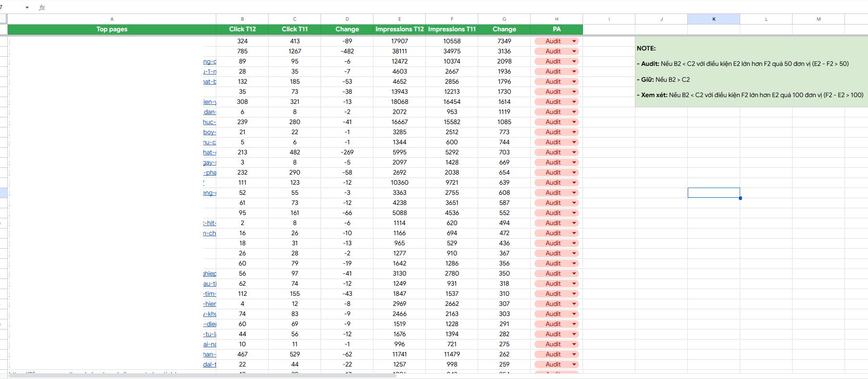
Task: Click the green NOTE box text
Action: 751,72
